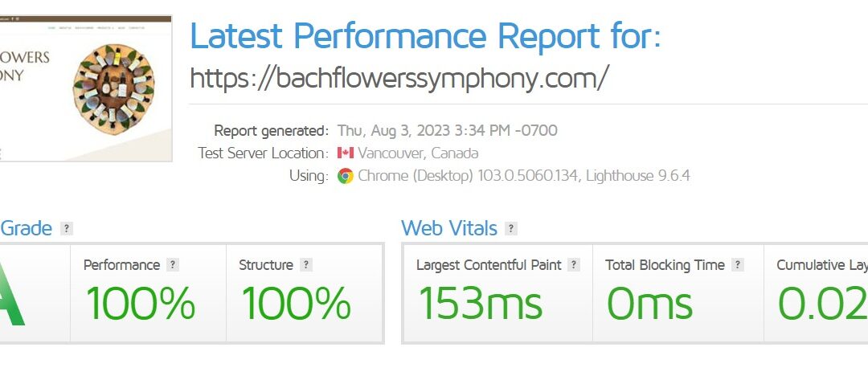Click the Canada flag icon

346,153
